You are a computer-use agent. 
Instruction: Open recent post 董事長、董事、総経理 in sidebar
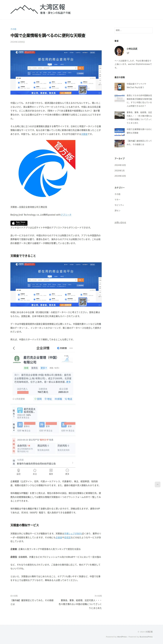click(x=139, y=118)
